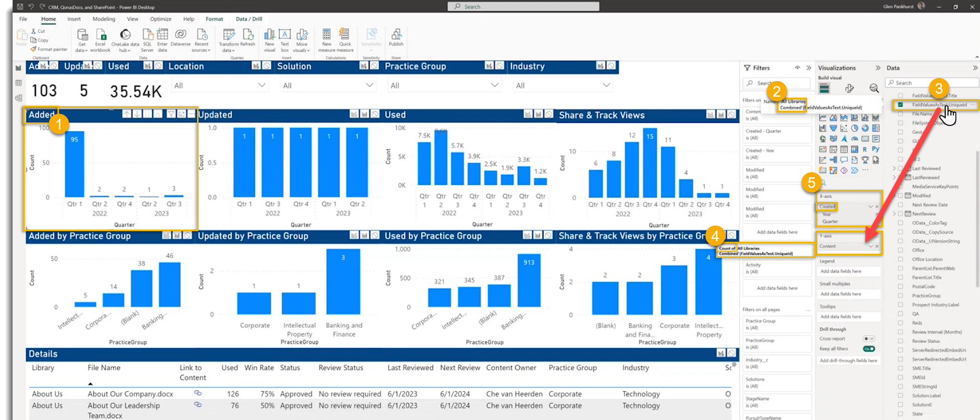Viewport: 980px width, 420px height.
Task: Expand the Last Reviewed field hierarchy
Action: coord(894,168)
